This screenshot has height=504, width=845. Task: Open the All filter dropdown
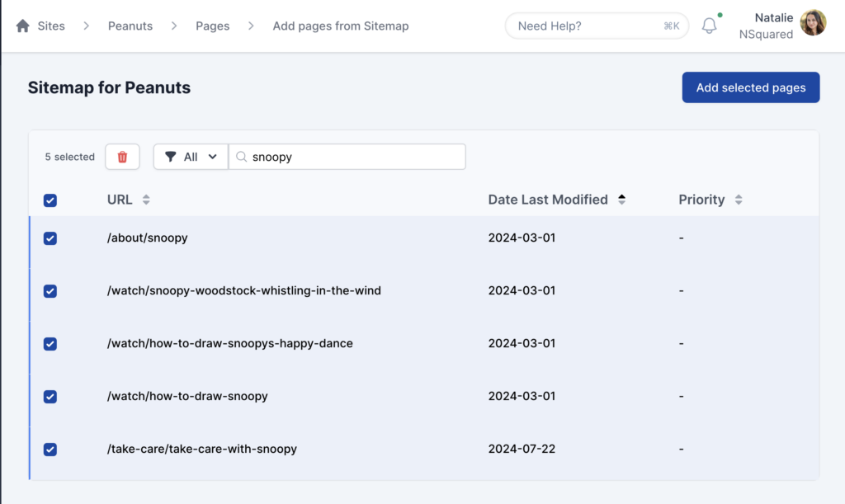[x=191, y=157]
